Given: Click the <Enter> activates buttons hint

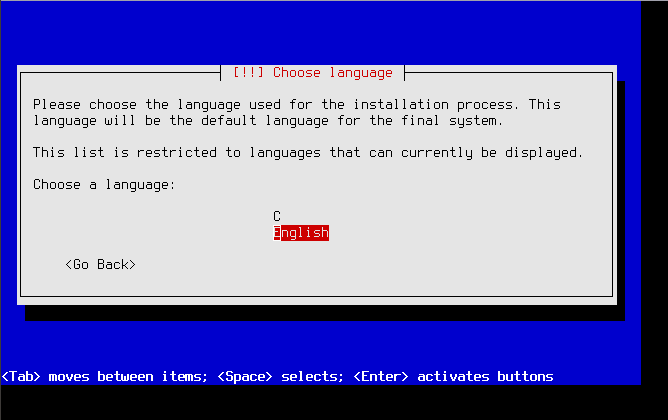Looking at the screenshot, I should pos(453,377).
